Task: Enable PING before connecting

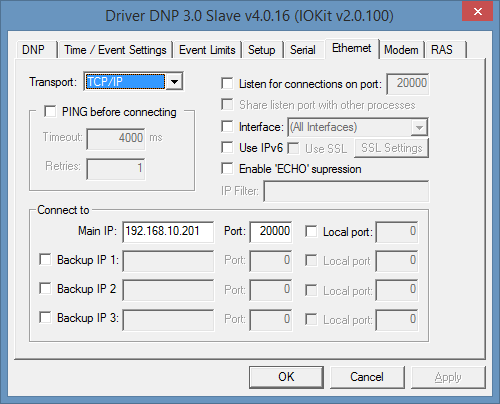Action: [50, 112]
